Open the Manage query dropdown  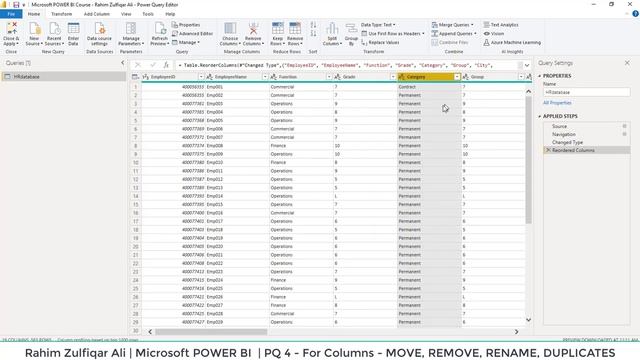tap(186, 42)
